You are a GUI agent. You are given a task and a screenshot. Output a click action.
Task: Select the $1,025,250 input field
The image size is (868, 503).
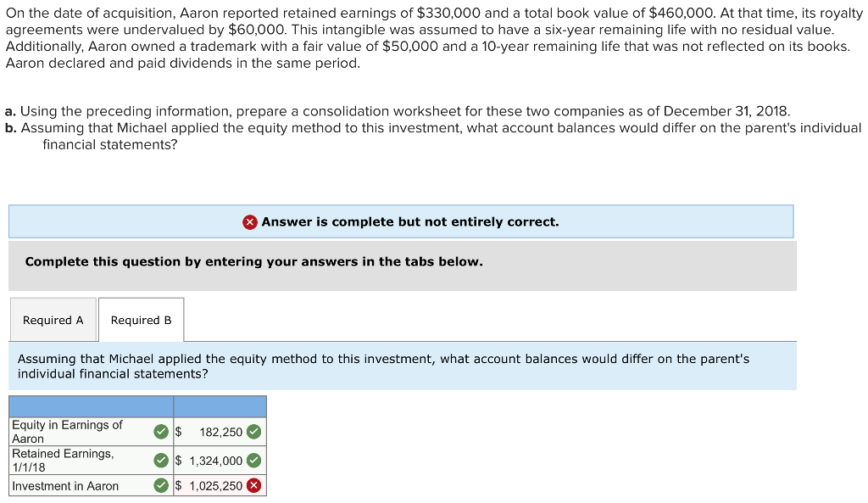tap(216, 485)
